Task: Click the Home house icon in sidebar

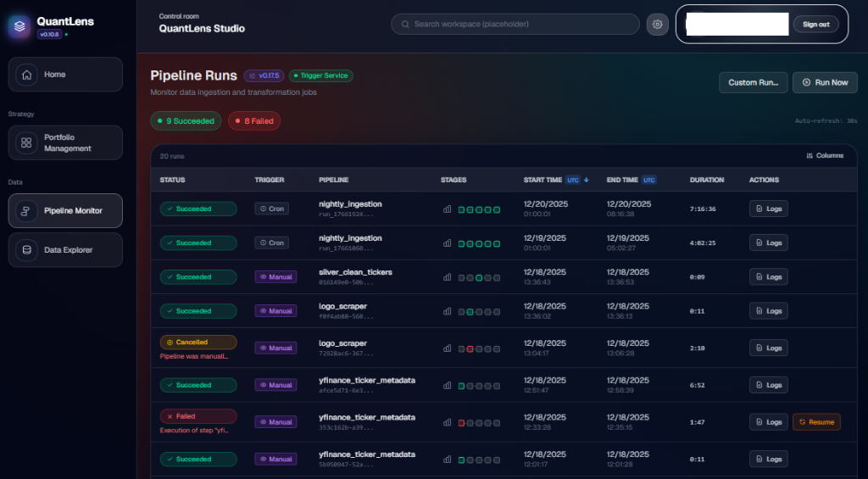Action: point(27,75)
